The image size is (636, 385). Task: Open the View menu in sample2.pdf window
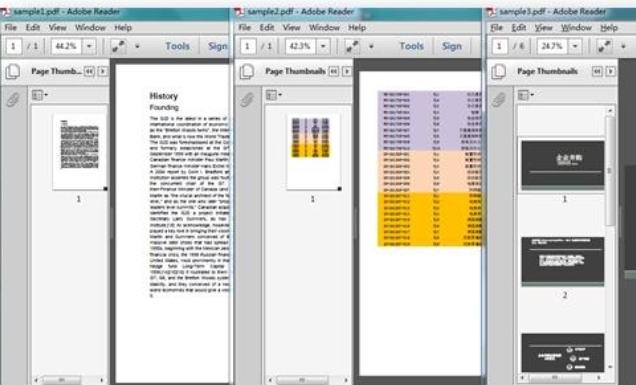click(x=292, y=28)
